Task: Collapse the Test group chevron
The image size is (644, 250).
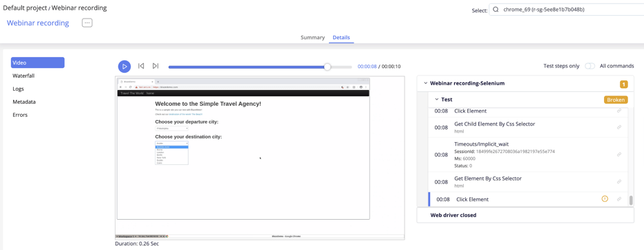Action: pos(437,99)
